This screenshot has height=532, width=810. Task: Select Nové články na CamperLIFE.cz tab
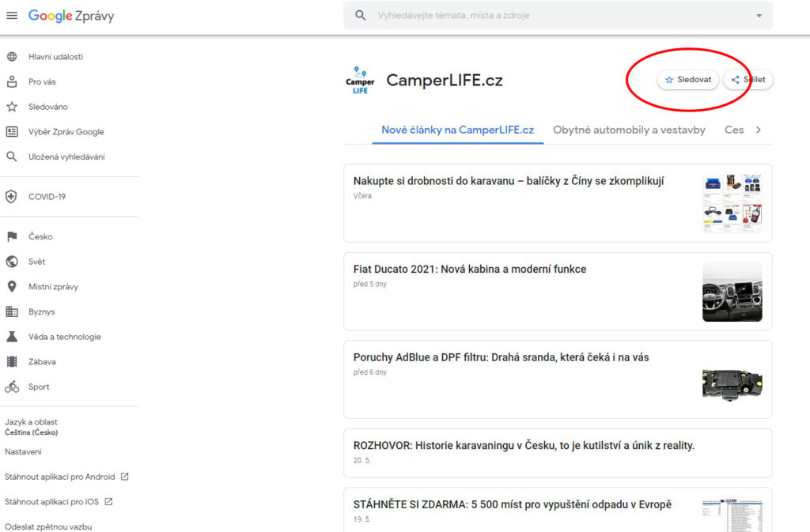coord(458,130)
